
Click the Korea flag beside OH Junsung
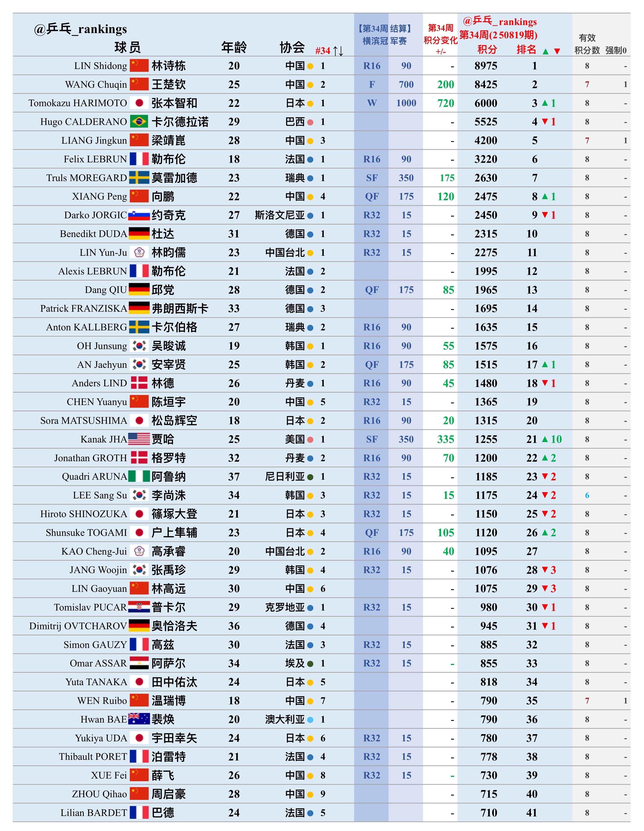(139, 346)
